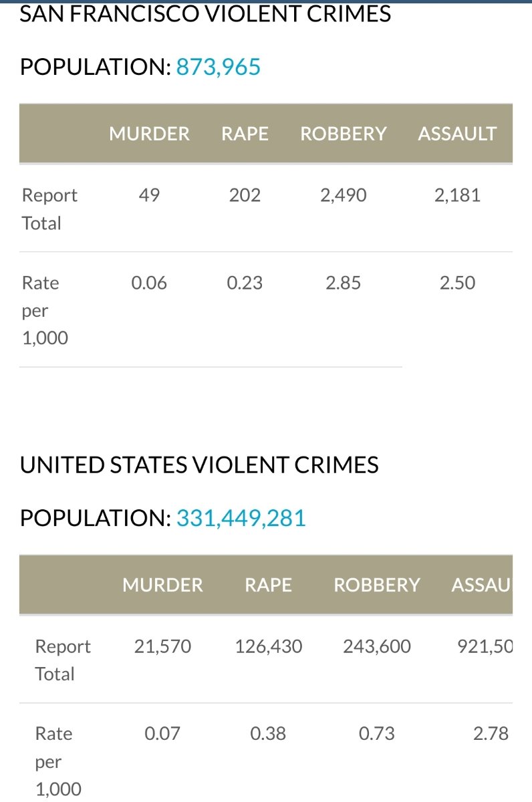532x802 pixels.
Task: Open the San Francisco population 873,965 link
Action: 218,67
